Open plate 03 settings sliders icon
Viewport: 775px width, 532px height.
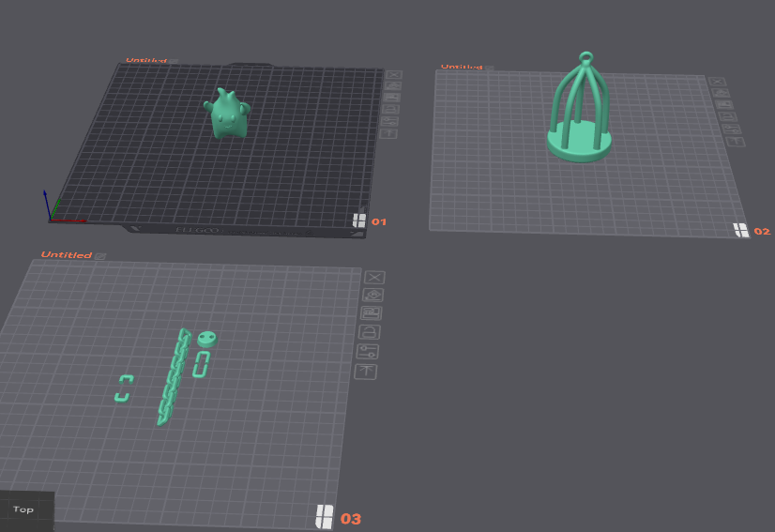(x=368, y=352)
